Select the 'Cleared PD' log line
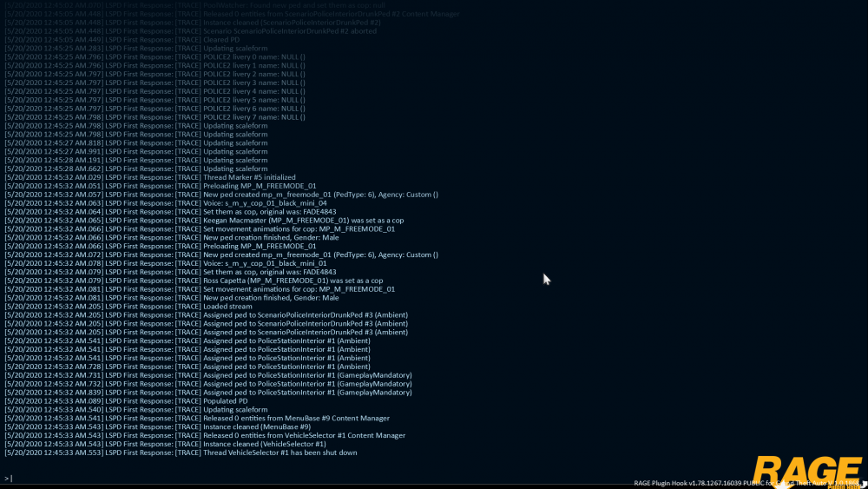The image size is (868, 489). (122, 40)
